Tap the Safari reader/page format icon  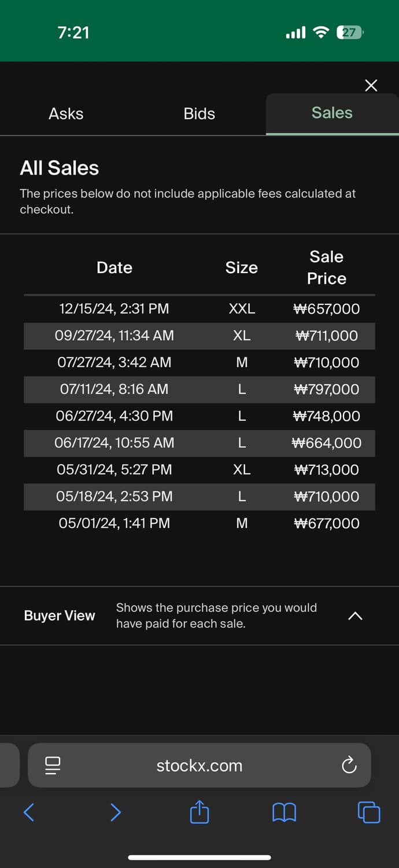(53, 766)
